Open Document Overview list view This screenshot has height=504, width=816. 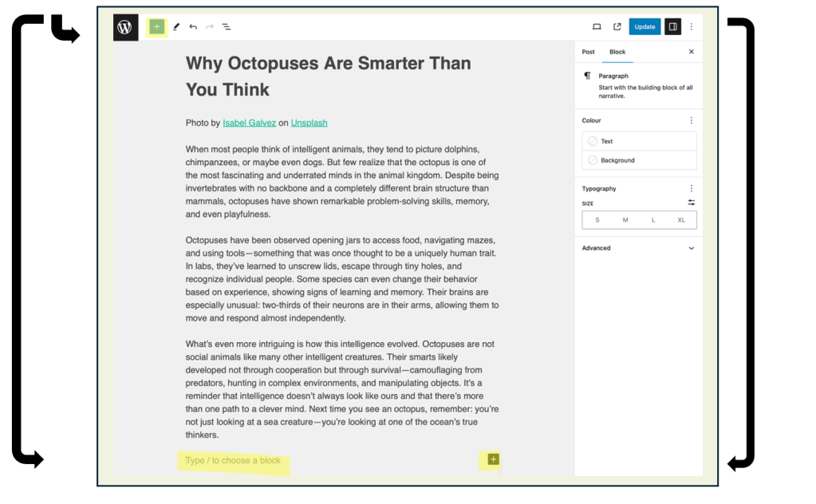[x=227, y=27]
